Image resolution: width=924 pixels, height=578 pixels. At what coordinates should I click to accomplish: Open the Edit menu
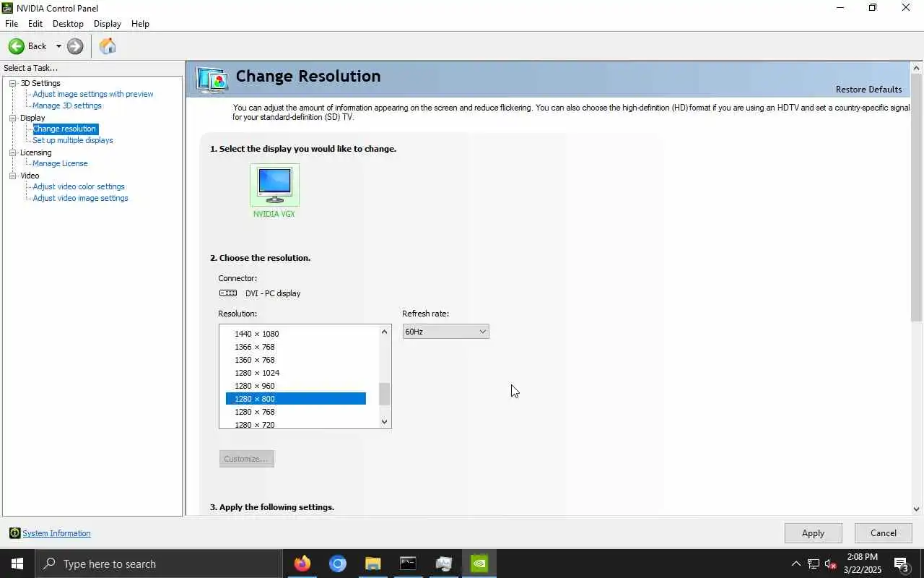point(35,24)
